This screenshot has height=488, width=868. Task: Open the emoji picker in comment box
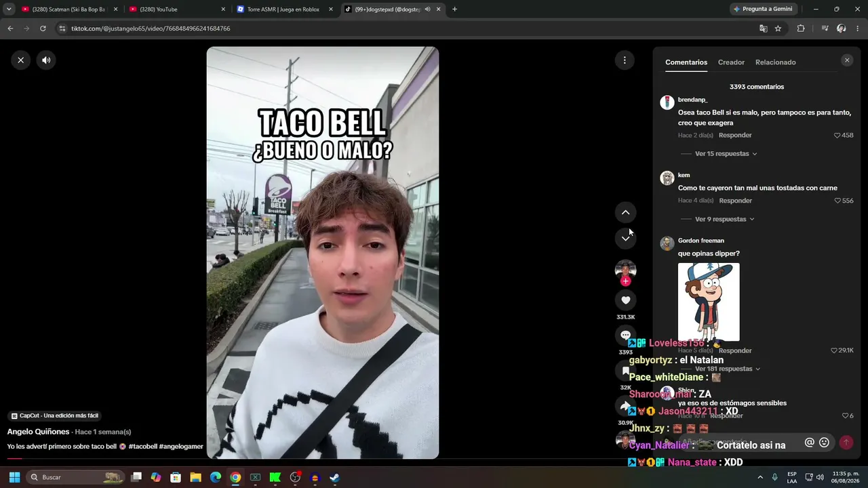(x=824, y=443)
